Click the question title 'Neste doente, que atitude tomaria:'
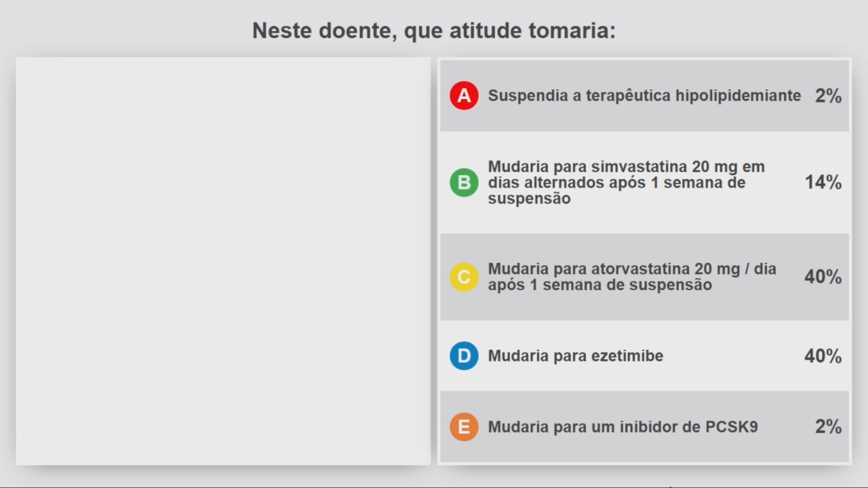Image resolution: width=868 pixels, height=488 pixels. [x=434, y=30]
